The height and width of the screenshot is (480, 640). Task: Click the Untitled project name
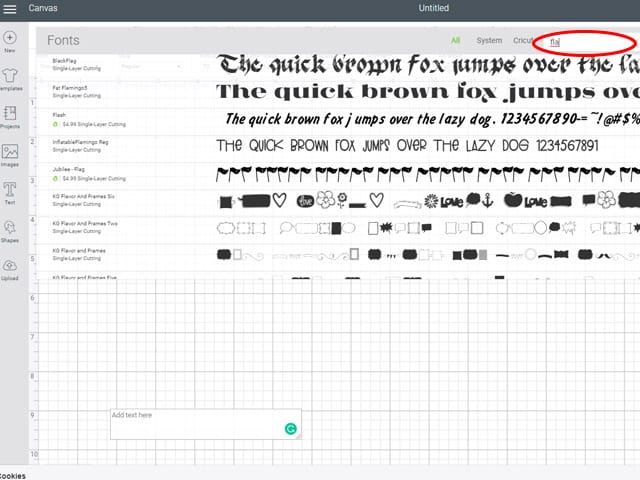tap(433, 8)
